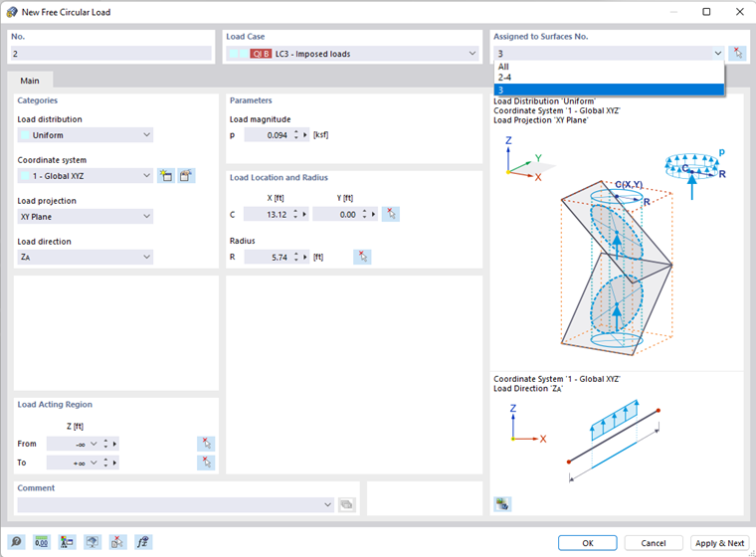The height and width of the screenshot is (557, 756).
Task: Open the Y coordinate arrow menu
Action: click(374, 214)
